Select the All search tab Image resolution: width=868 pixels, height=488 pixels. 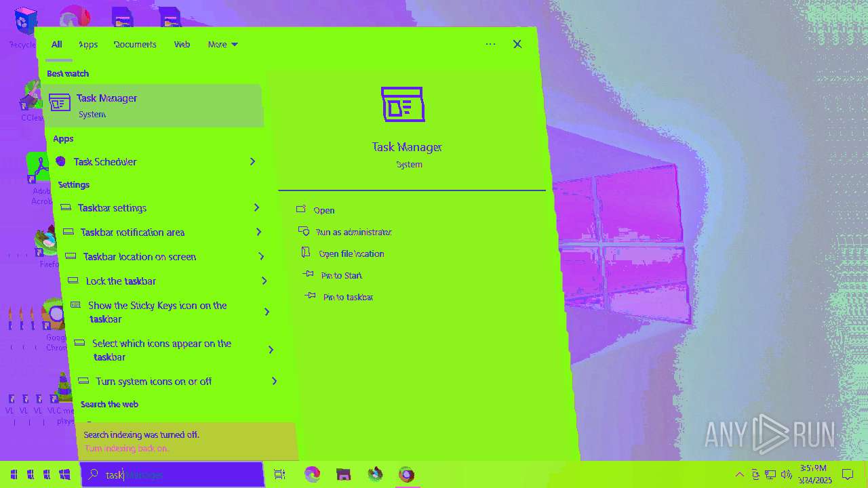(x=57, y=44)
